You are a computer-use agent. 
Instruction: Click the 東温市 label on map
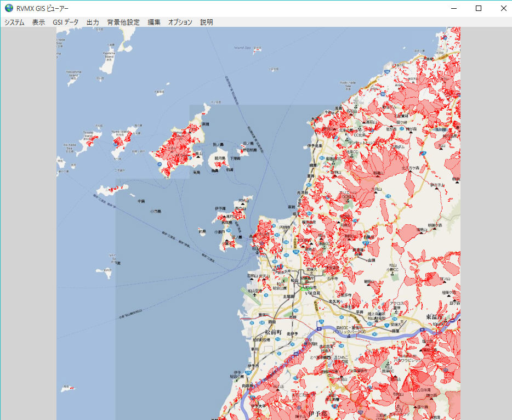coord(437,317)
